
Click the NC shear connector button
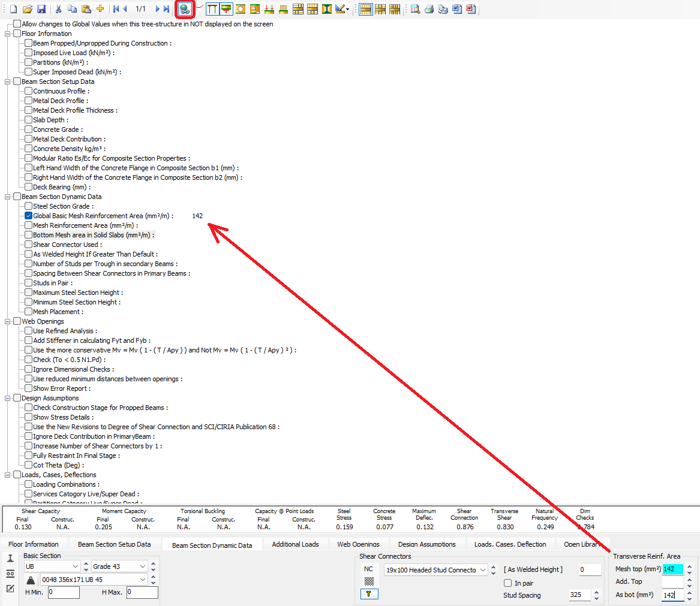tap(369, 569)
